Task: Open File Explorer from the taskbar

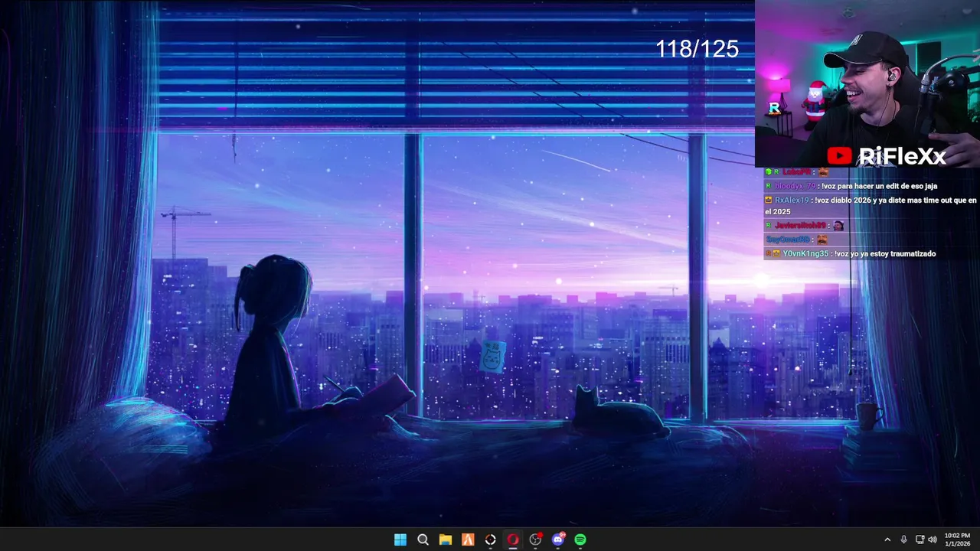Action: 445,540
